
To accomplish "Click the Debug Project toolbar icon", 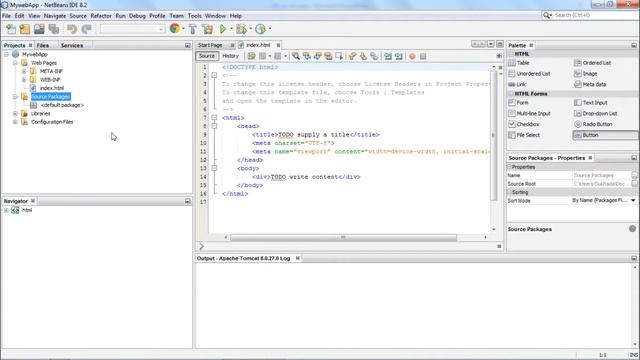I will (241, 29).
